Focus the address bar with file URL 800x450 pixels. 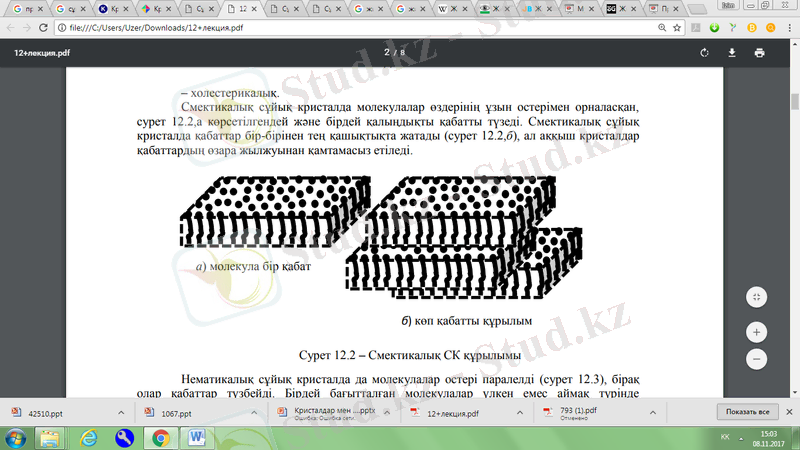click(x=357, y=28)
